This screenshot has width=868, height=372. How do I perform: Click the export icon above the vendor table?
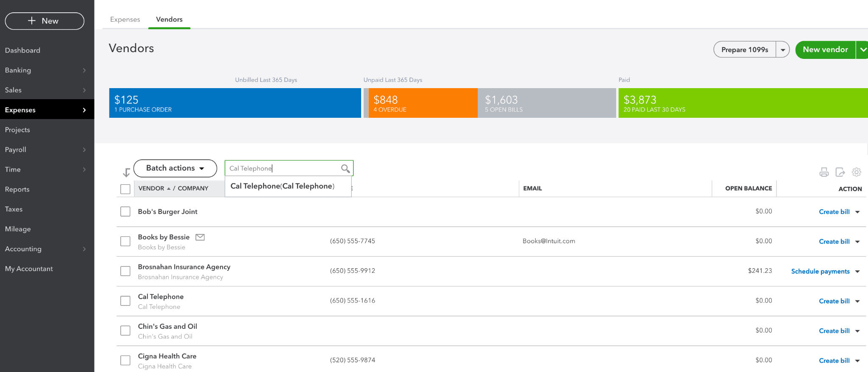840,172
